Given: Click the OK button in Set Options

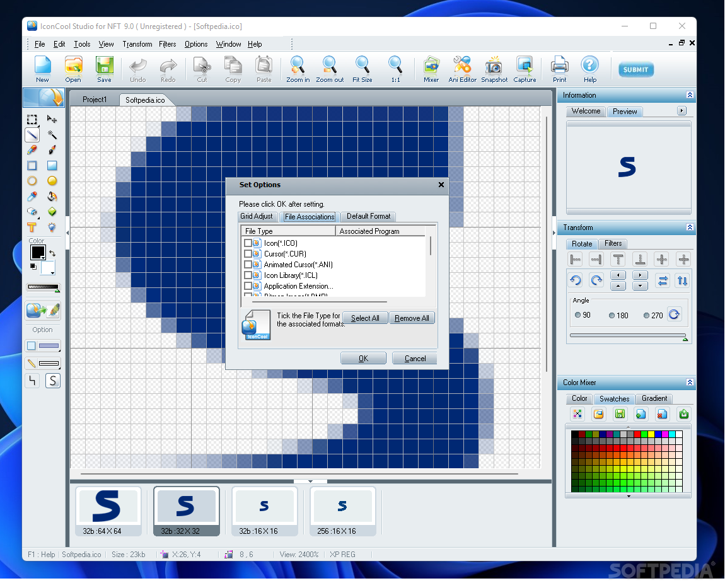Looking at the screenshot, I should click(x=363, y=358).
